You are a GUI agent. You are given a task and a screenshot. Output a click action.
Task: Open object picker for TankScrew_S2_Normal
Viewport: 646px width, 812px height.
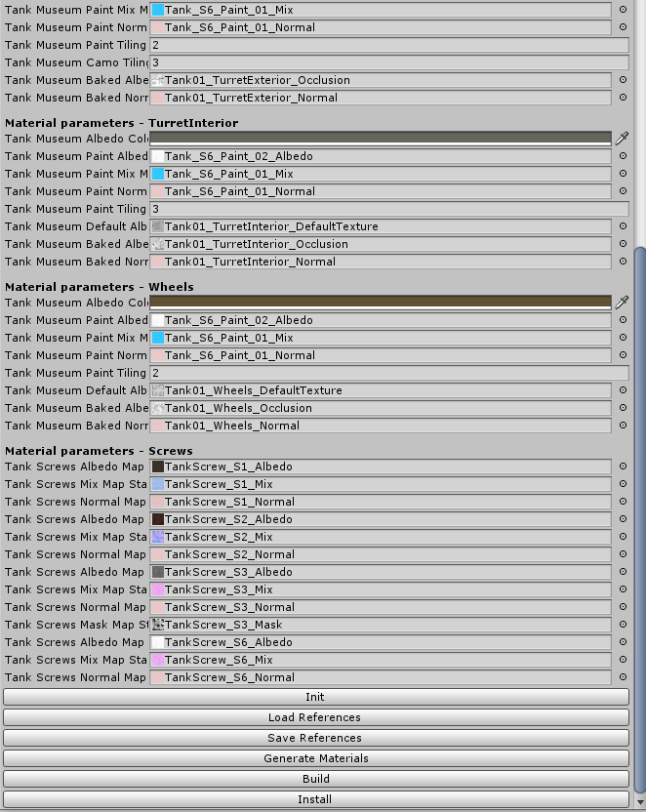[x=623, y=554]
